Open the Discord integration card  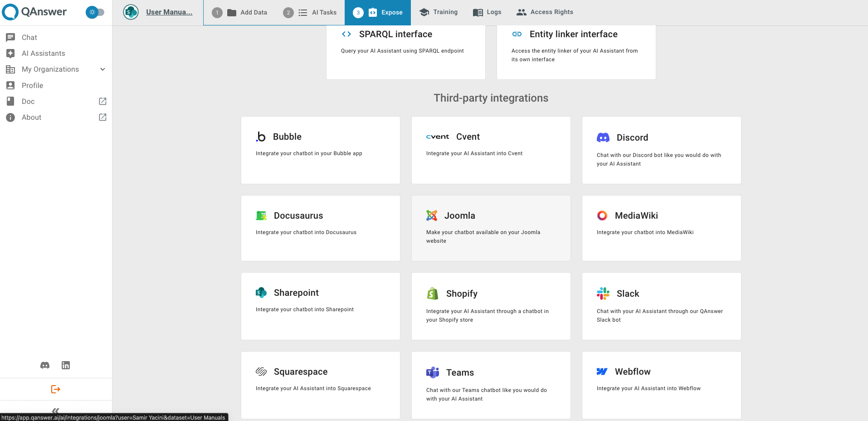(x=662, y=150)
